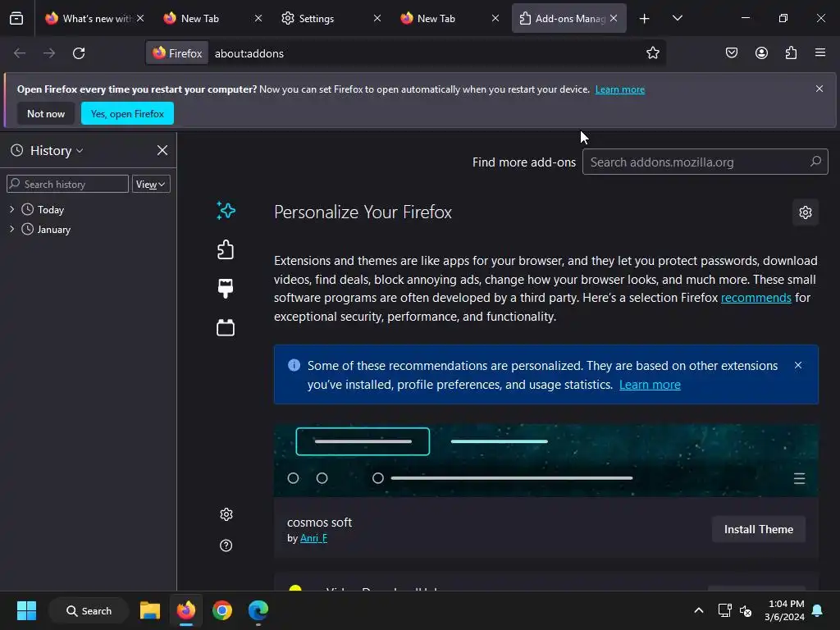Open a new tab with plus button
This screenshot has width=840, height=630.
[x=645, y=18]
